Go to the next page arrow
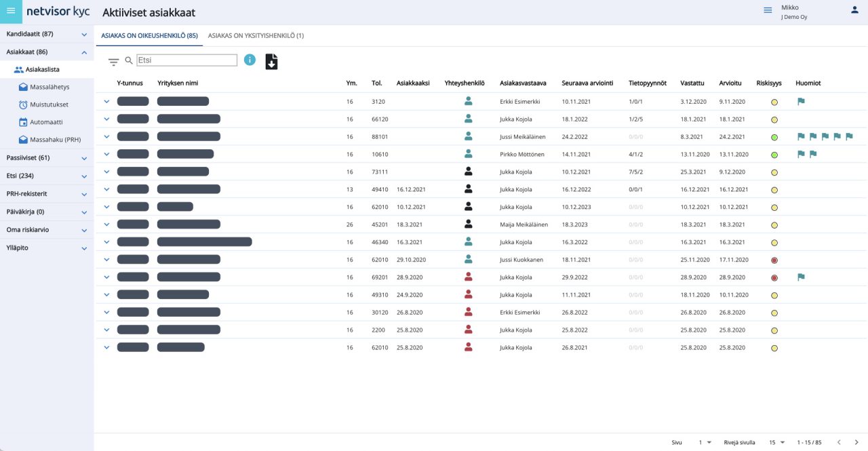Viewport: 868px width, 451px height. (856, 442)
